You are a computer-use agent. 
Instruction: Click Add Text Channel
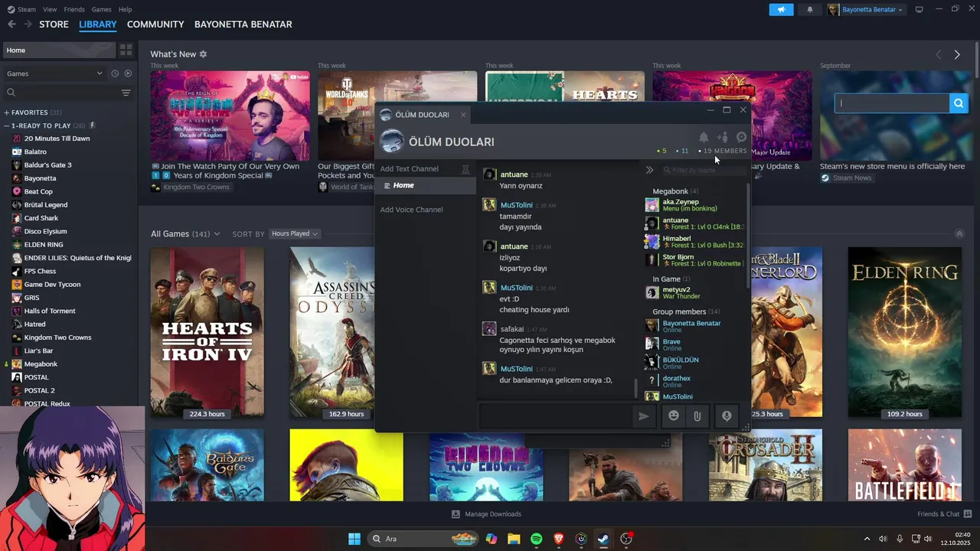tap(410, 168)
